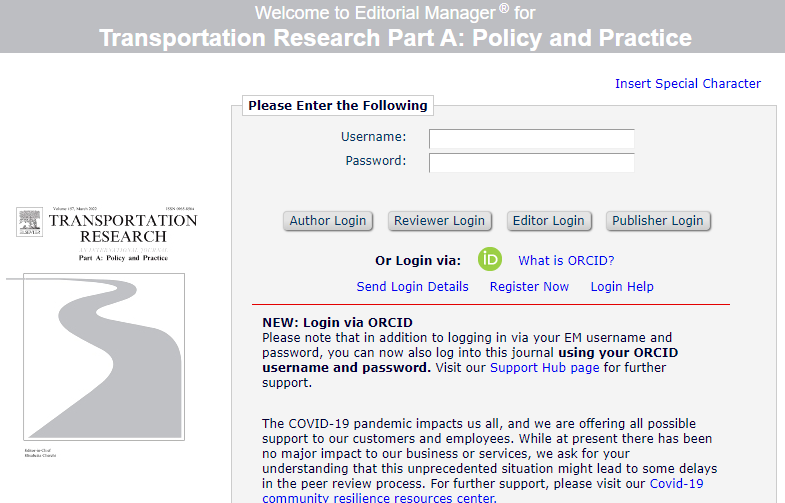Image resolution: width=785 pixels, height=503 pixels.
Task: Click the Password label text
Action: [375, 161]
